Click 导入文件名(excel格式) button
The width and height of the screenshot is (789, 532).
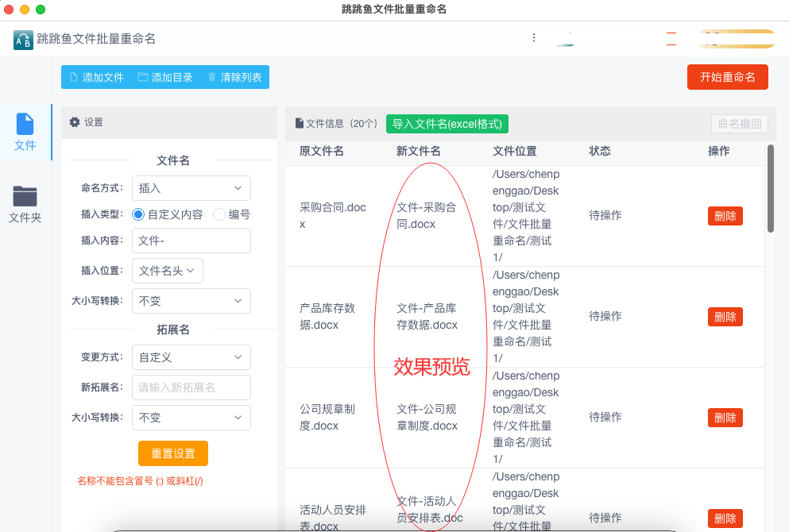(447, 124)
